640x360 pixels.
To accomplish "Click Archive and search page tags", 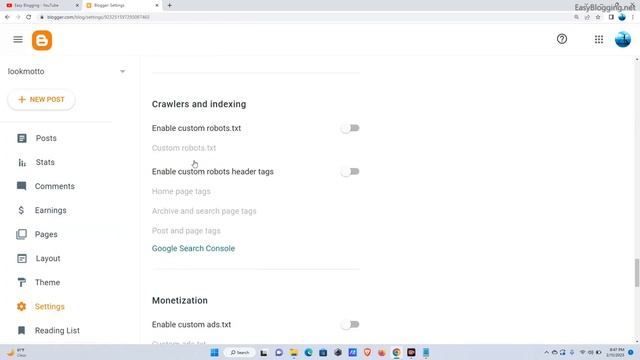I will (x=204, y=211).
